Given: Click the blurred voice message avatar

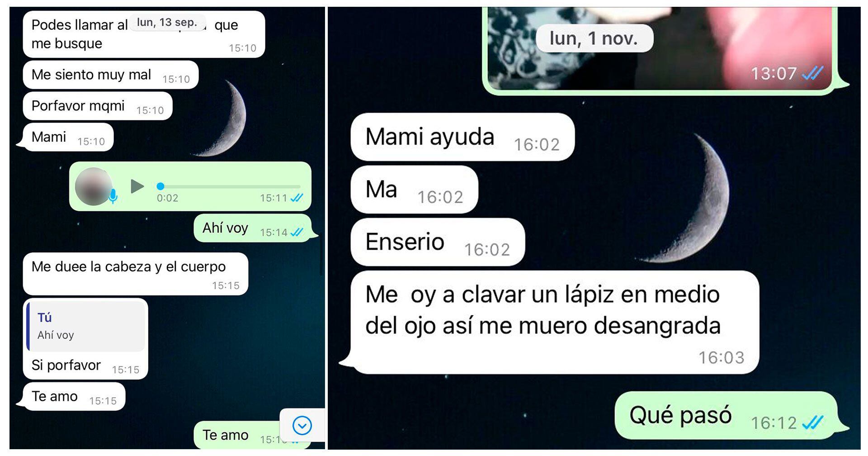Looking at the screenshot, I should [94, 186].
